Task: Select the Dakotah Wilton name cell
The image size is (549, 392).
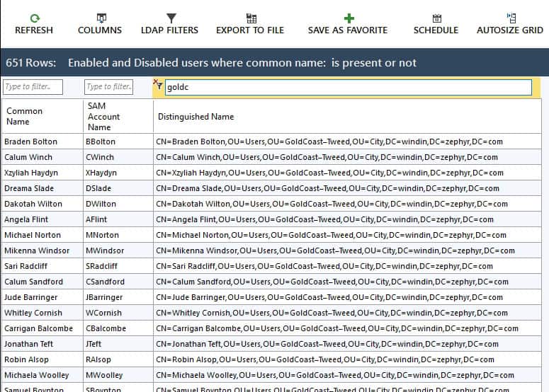Action: [x=43, y=204]
